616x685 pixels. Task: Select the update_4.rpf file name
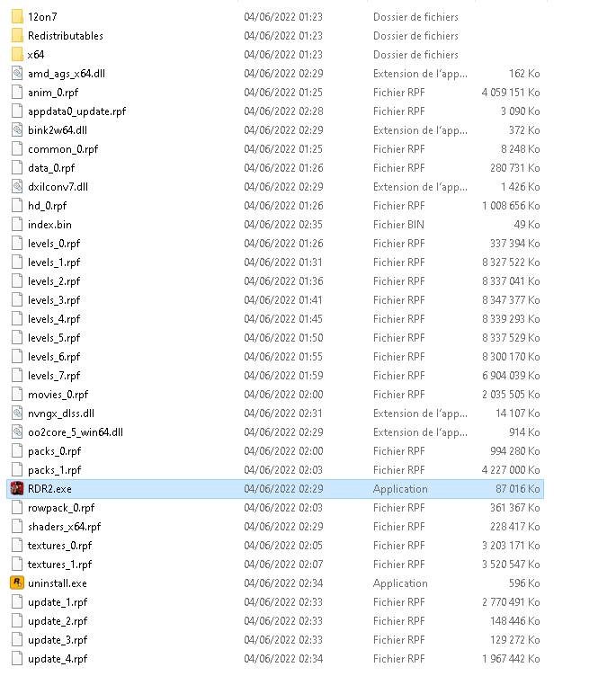tap(58, 659)
